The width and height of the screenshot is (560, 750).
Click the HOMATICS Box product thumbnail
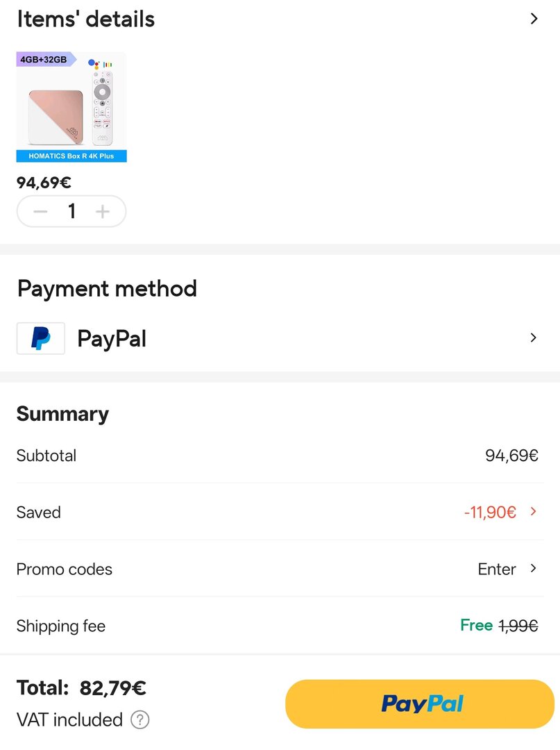[x=71, y=104]
